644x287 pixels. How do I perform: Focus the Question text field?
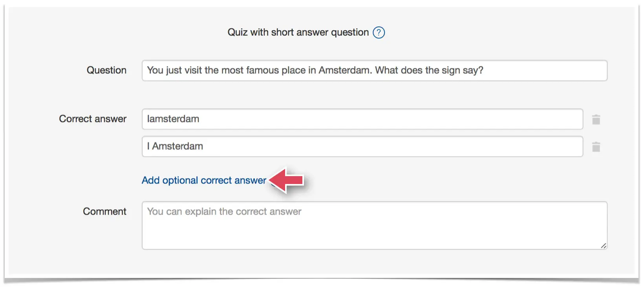[x=374, y=70]
